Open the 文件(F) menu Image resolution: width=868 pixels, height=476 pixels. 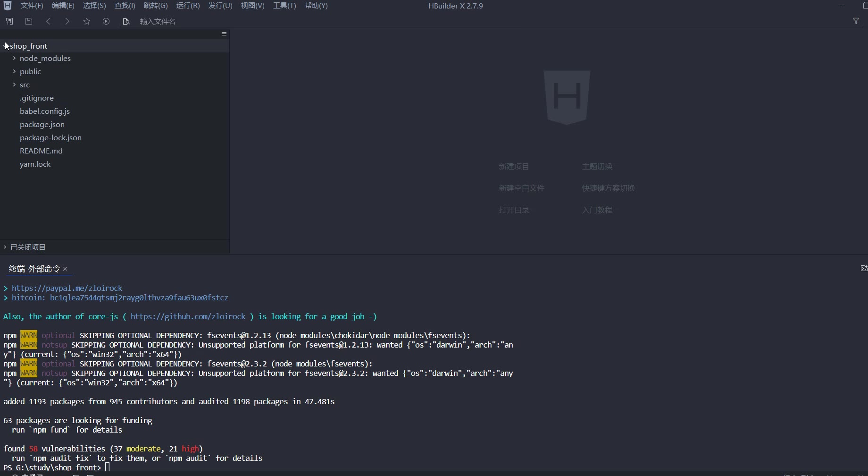coord(32,6)
